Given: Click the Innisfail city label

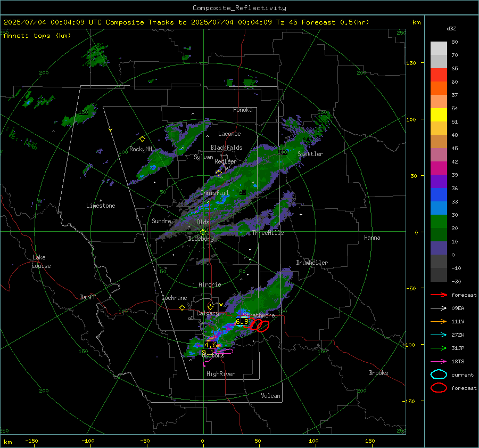Looking at the screenshot, I should (x=214, y=193).
